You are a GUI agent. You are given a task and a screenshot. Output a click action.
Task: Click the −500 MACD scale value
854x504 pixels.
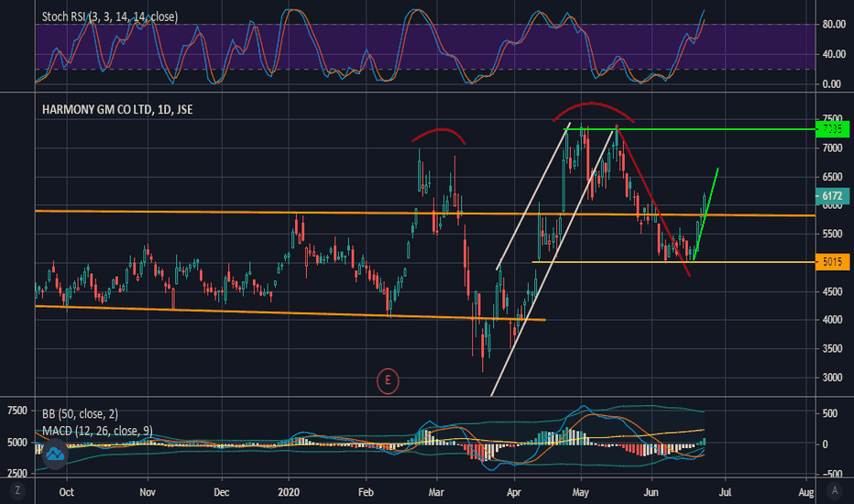(x=832, y=475)
